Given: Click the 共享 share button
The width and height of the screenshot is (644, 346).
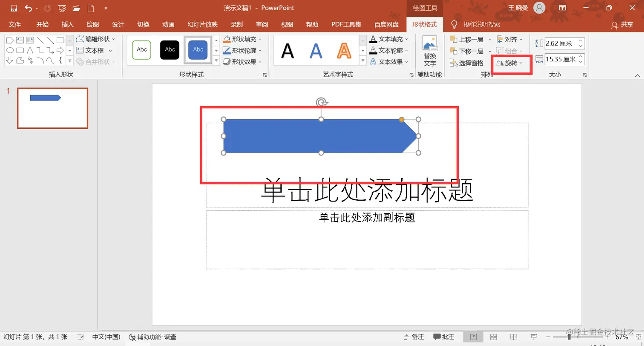Looking at the screenshot, I should [x=622, y=25].
